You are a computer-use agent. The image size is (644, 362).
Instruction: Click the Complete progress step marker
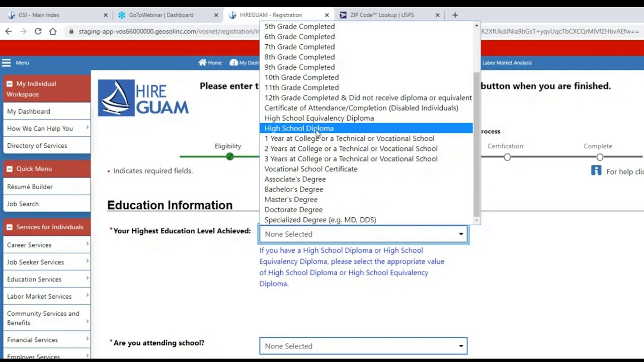[600, 157]
